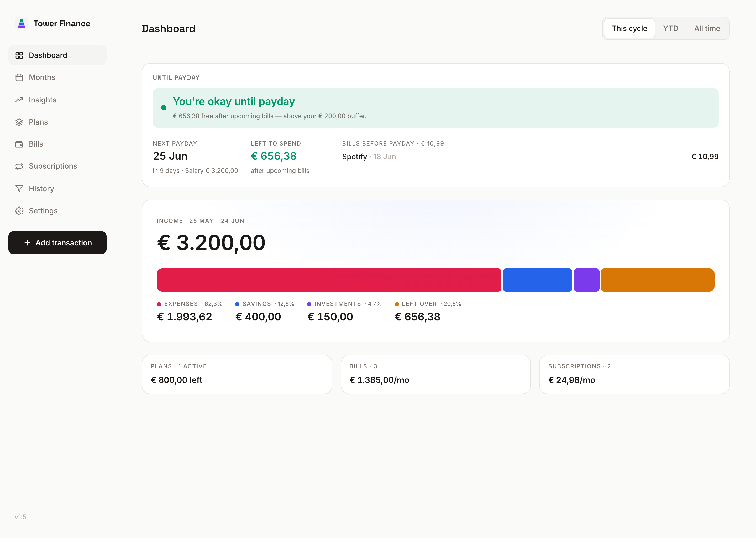This screenshot has height=538, width=756.
Task: Click the 'EXPENSES · 62,3%' legend label
Action: click(x=193, y=304)
